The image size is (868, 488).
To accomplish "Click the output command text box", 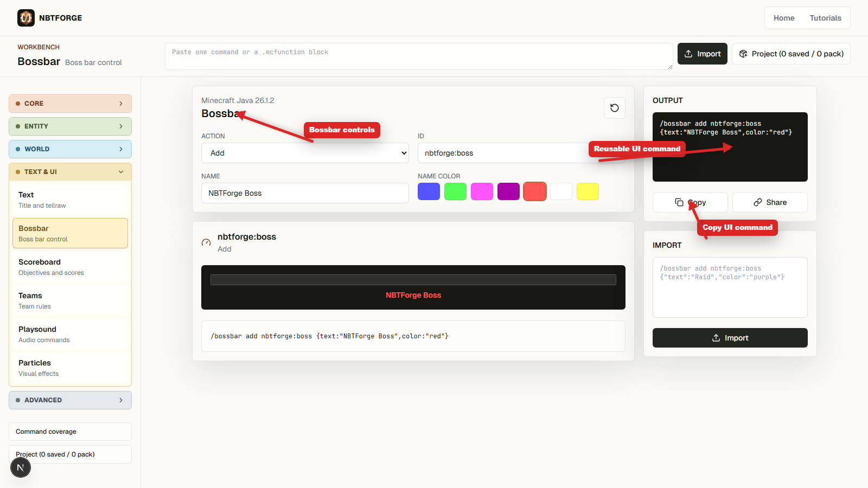I will (730, 147).
